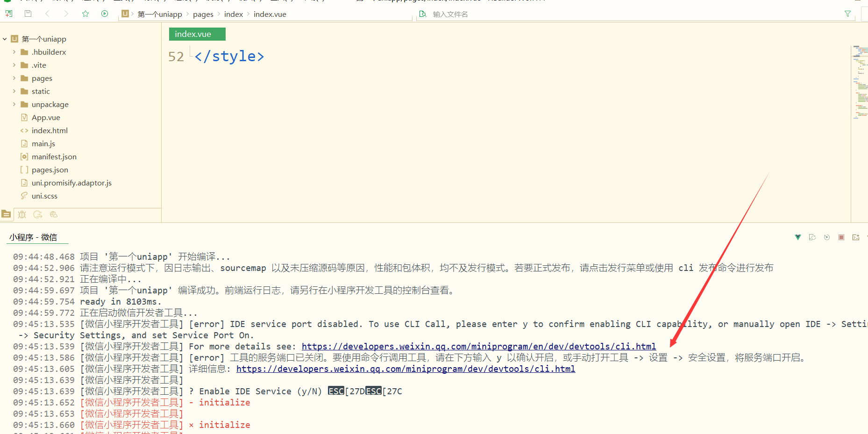Click pages in the breadcrumb path
Image resolution: width=868 pixels, height=434 pixels.
(x=203, y=14)
